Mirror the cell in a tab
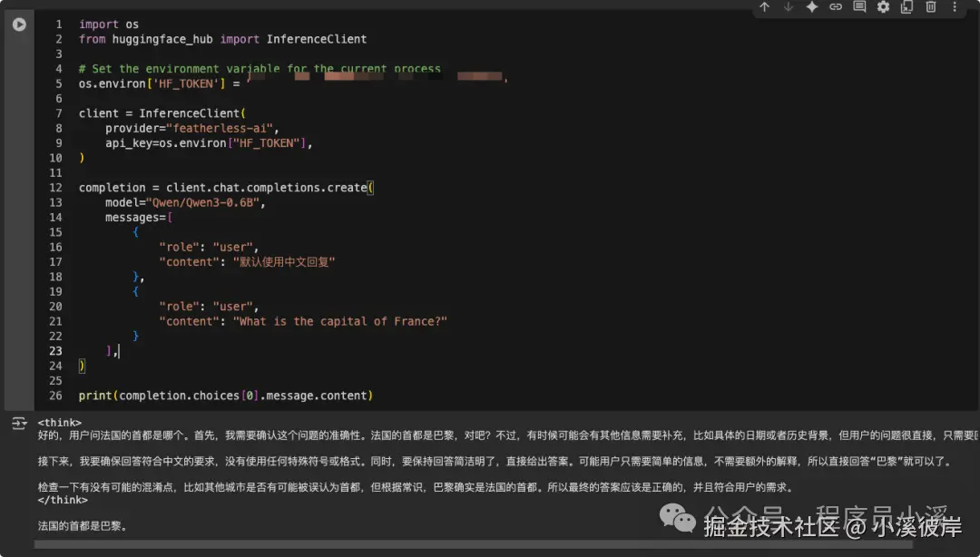Screen dimensions: 980x557 click(x=906, y=7)
